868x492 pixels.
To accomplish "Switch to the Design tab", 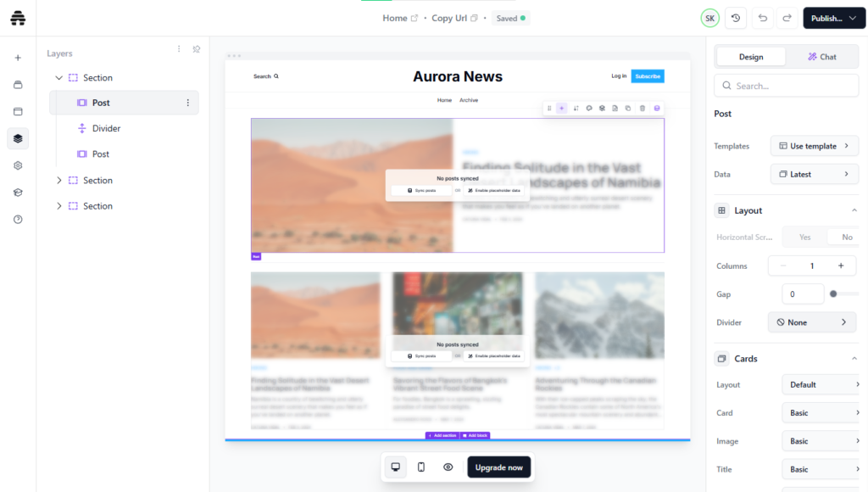I will coord(751,57).
